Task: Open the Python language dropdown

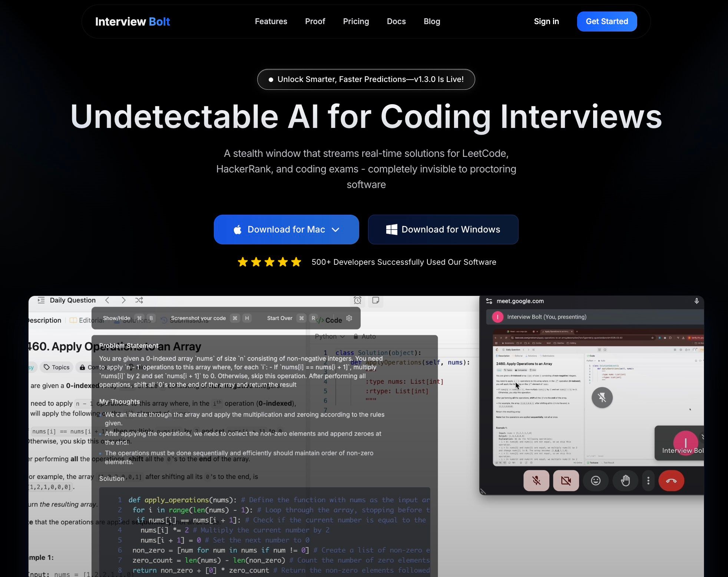Action: tap(330, 336)
